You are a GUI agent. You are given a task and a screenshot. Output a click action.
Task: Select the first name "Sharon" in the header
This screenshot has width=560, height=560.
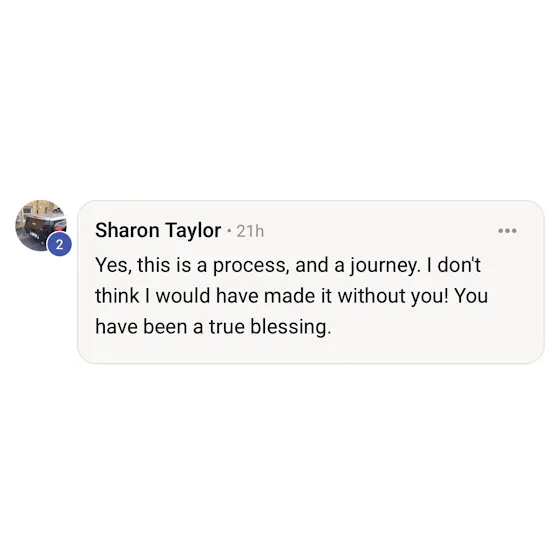click(127, 230)
